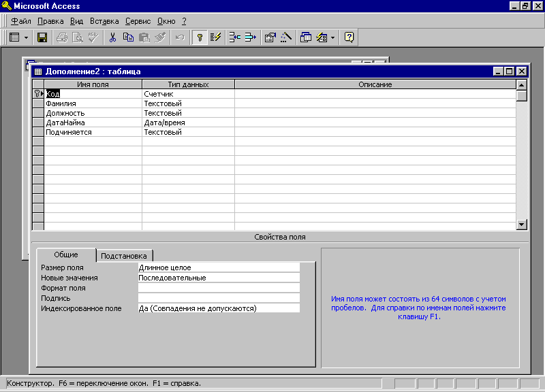Click the Подпись input field

219,298
